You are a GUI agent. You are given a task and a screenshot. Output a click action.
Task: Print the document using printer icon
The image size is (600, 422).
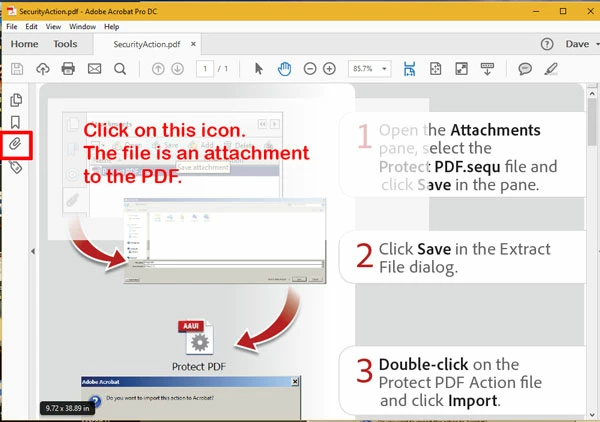[68, 69]
